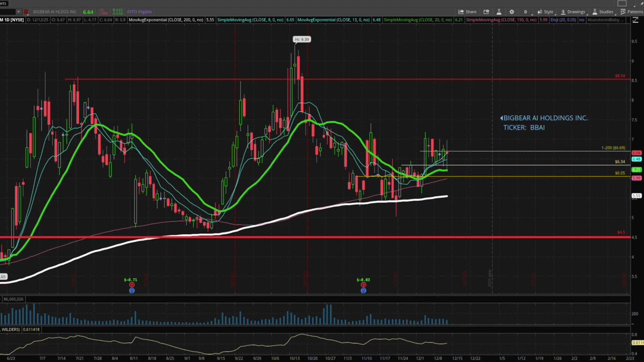Open the D timeframe dropdown
The image size is (644, 362).
(526, 12)
